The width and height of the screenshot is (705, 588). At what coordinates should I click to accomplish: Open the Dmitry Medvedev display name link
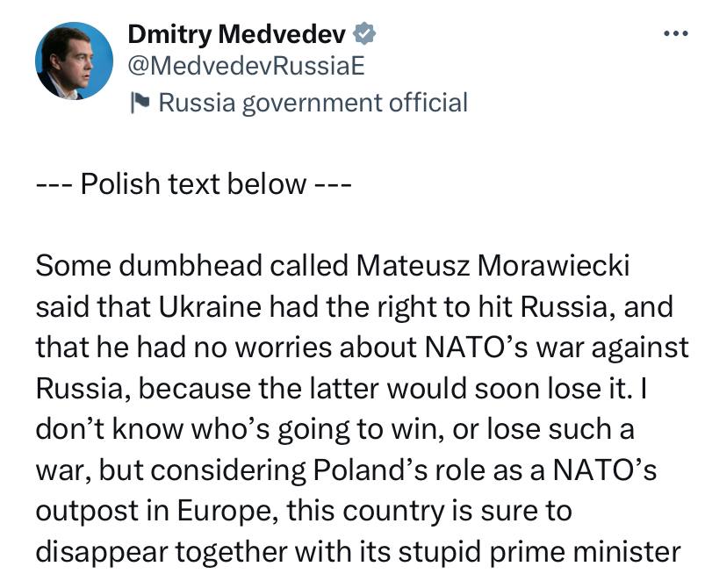point(237,34)
